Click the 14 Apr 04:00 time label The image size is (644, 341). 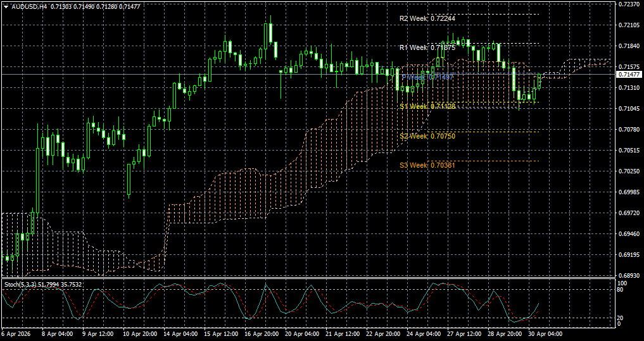180,335
